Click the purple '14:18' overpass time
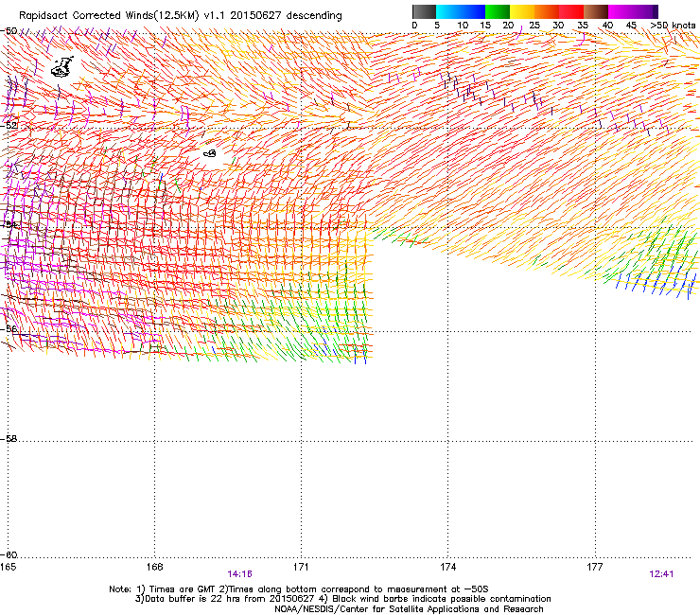This screenshot has height=615, width=700. click(x=239, y=574)
